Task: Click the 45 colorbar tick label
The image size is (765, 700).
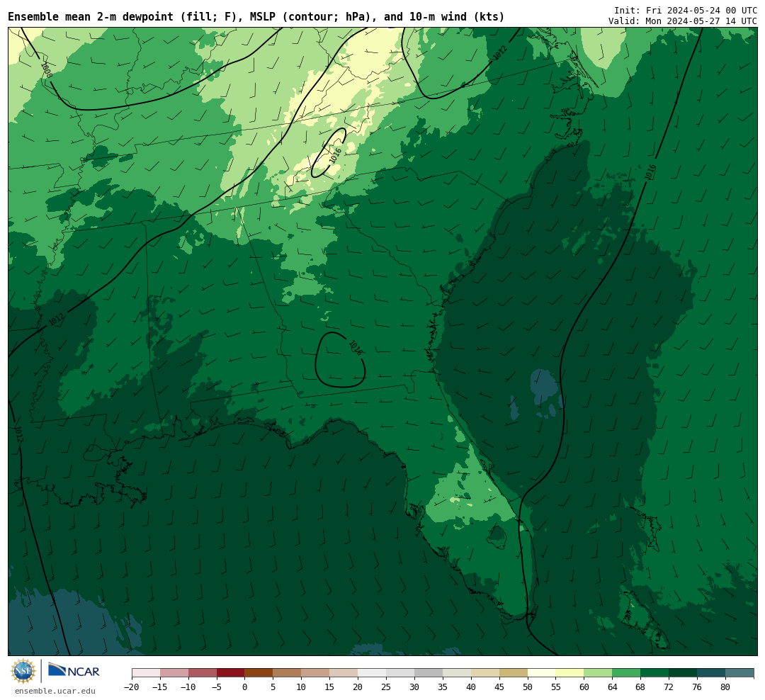Action: click(x=499, y=687)
